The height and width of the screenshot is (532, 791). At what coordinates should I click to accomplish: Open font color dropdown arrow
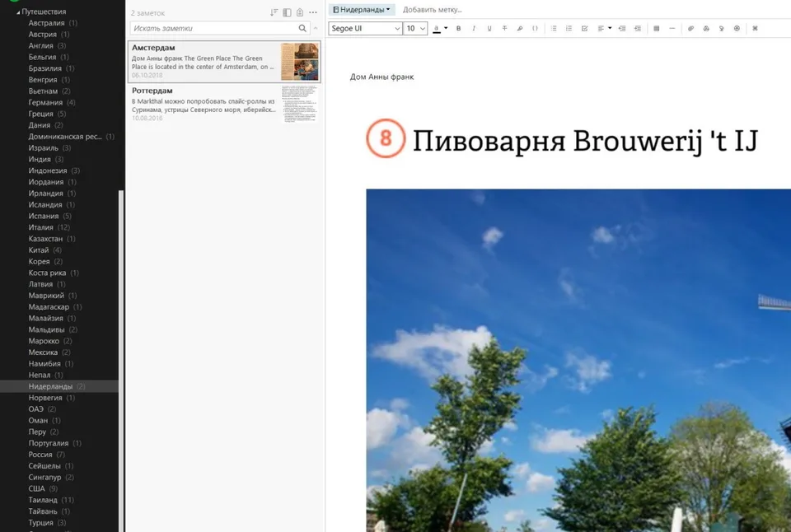click(446, 28)
